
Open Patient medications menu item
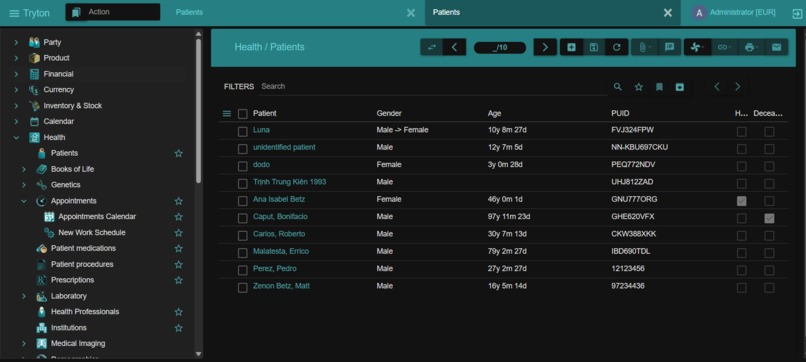click(x=83, y=248)
